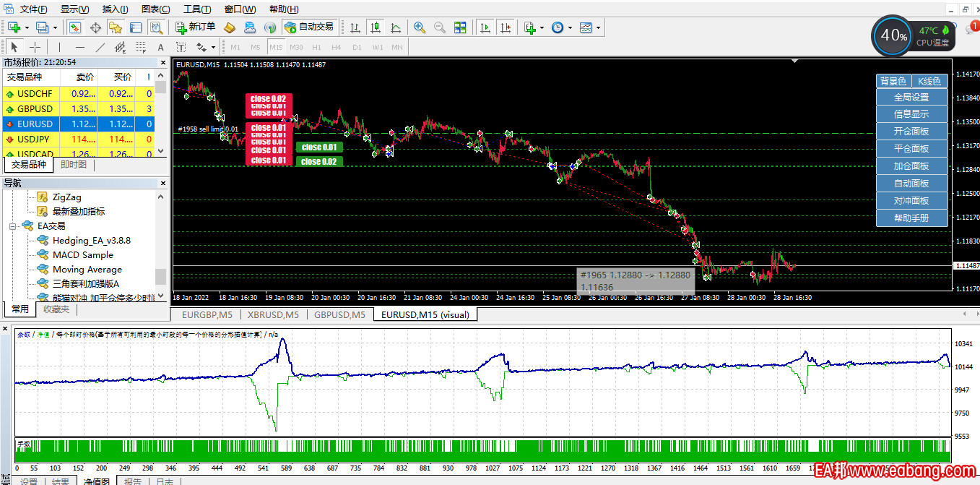
Task: Open the templates dropdown arrow
Action: click(598, 27)
